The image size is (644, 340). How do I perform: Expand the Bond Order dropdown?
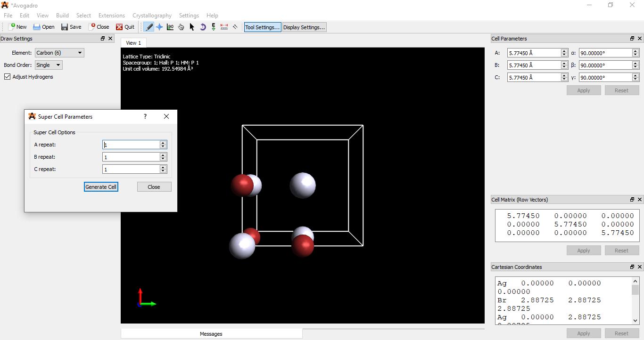pyautogui.click(x=49, y=65)
